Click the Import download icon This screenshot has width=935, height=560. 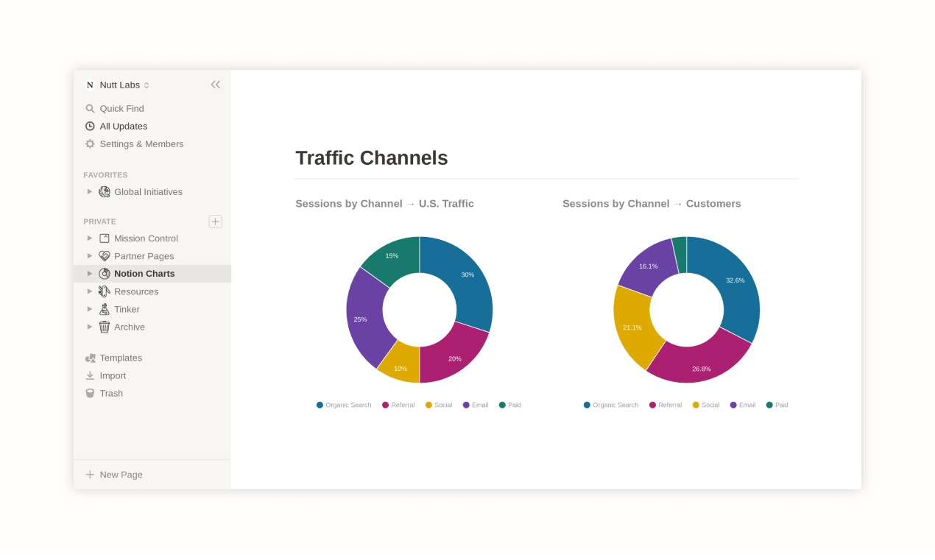tap(90, 375)
